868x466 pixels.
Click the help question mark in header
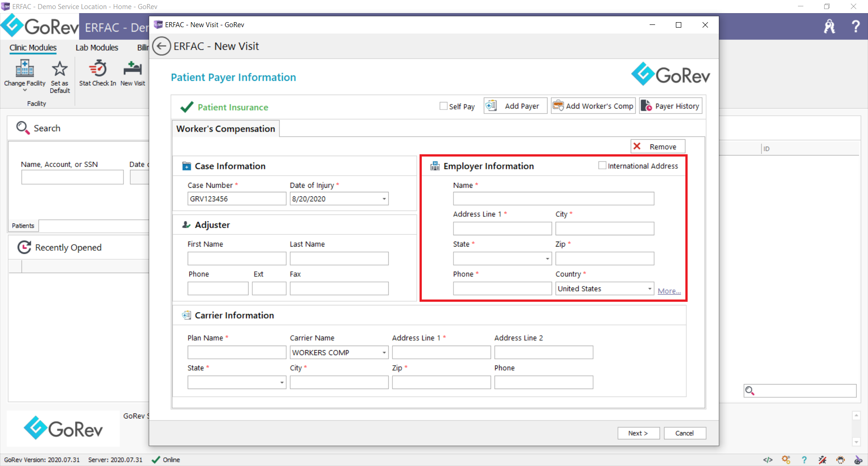click(x=855, y=26)
